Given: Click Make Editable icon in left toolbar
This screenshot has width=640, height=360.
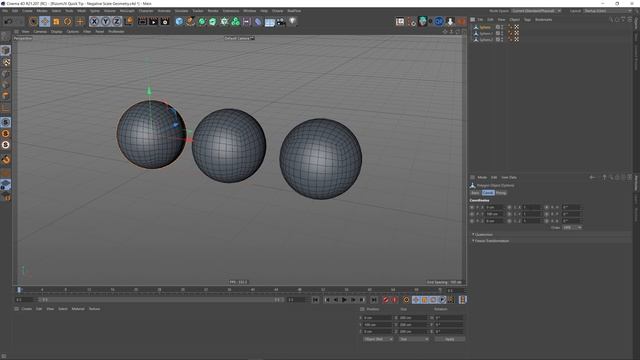Looking at the screenshot, I should (6, 37).
